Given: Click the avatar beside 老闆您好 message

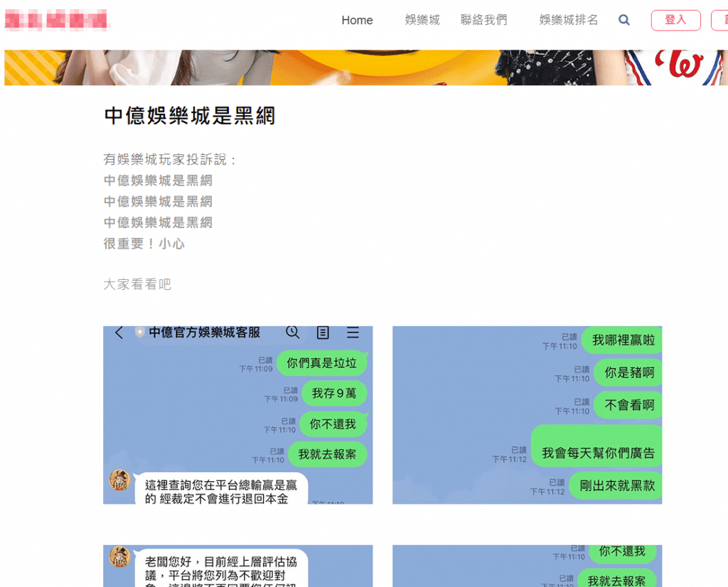Looking at the screenshot, I should (x=119, y=556).
